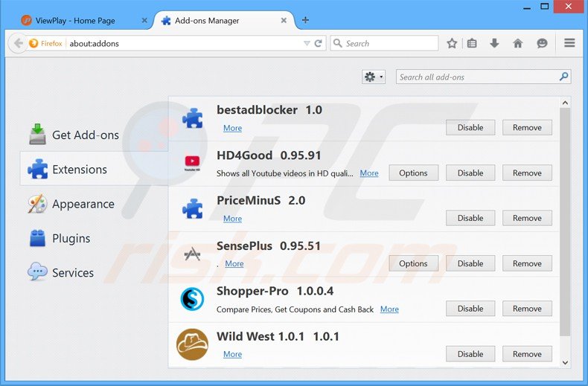The width and height of the screenshot is (588, 386).
Task: Remove the SensePlus extension
Action: pos(527,263)
